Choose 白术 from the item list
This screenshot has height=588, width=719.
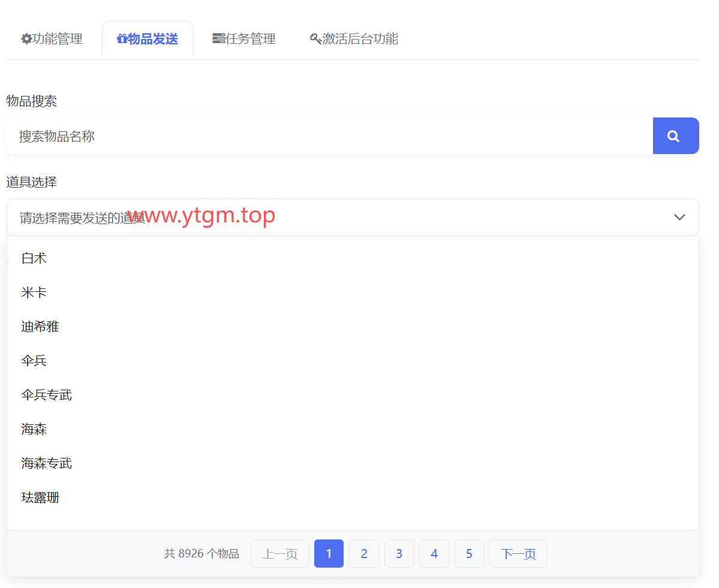[x=34, y=258]
